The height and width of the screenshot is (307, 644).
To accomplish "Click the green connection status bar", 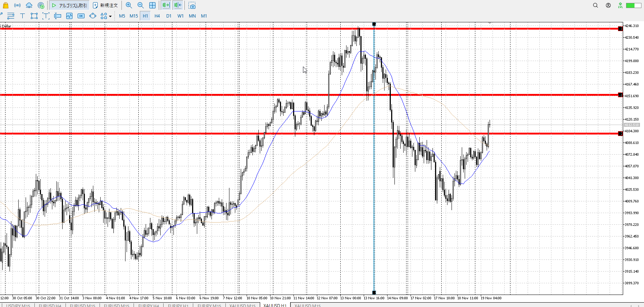I will (633, 5).
